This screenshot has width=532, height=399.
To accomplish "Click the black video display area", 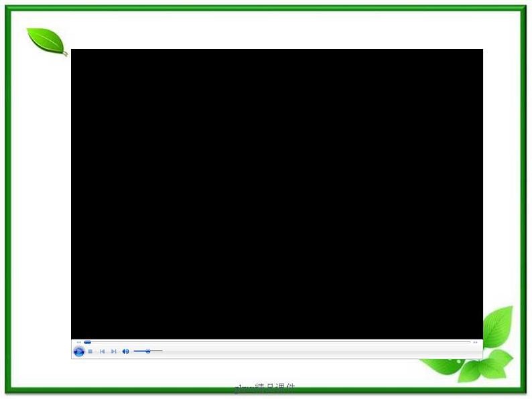I will coord(277,193).
